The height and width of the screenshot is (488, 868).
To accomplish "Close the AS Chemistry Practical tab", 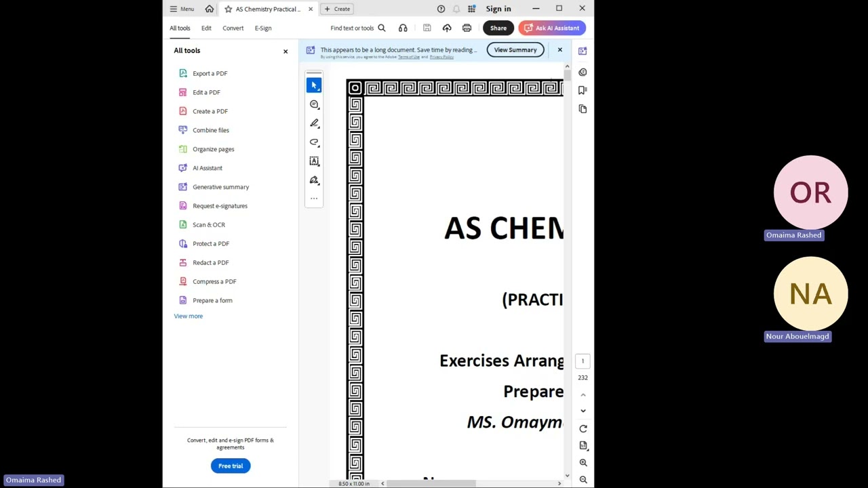I will tap(311, 9).
